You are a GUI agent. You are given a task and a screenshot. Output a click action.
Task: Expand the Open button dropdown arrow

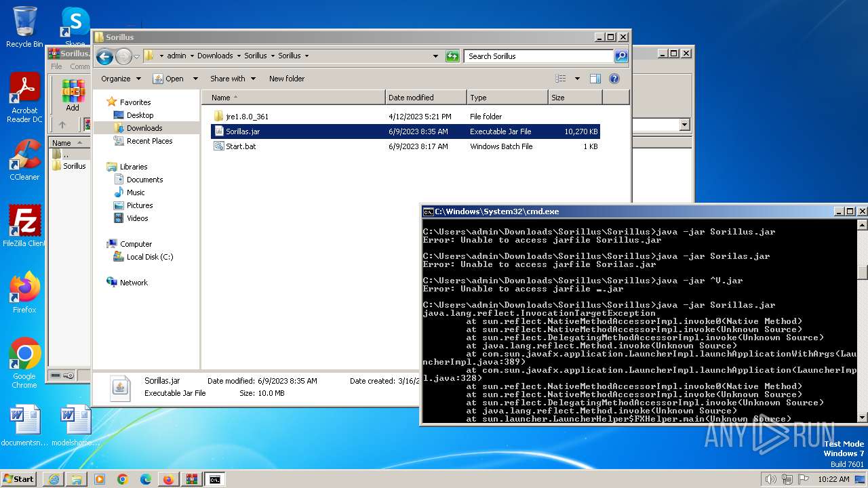(x=195, y=79)
